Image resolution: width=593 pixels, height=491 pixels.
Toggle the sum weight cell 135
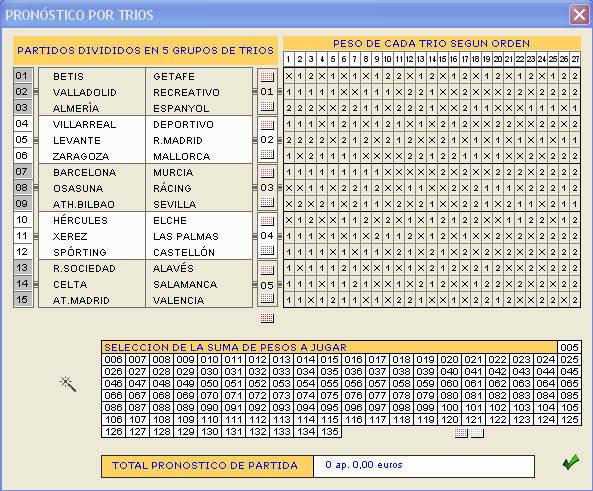pyautogui.click(x=329, y=432)
